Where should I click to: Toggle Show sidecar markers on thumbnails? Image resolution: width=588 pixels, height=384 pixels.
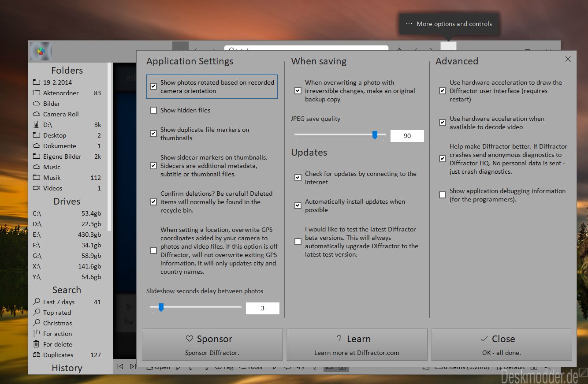click(153, 166)
